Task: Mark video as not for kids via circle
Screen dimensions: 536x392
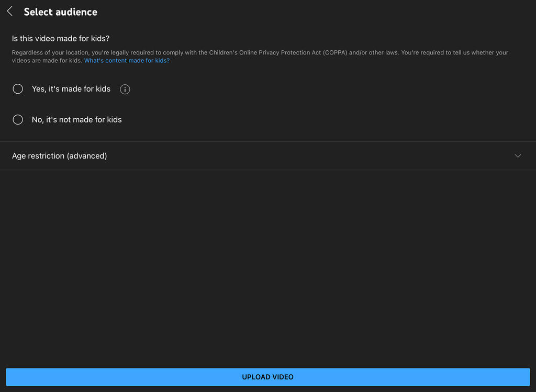Action: coord(18,120)
